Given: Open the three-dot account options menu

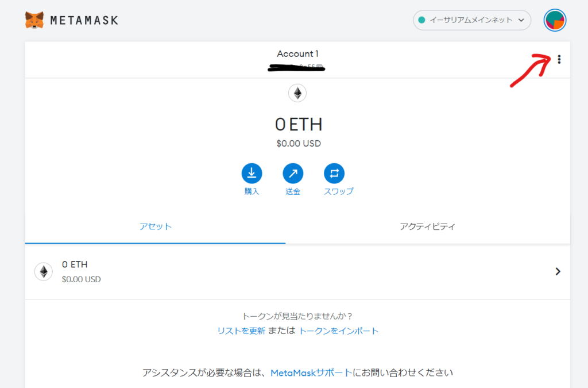Looking at the screenshot, I should (x=559, y=59).
